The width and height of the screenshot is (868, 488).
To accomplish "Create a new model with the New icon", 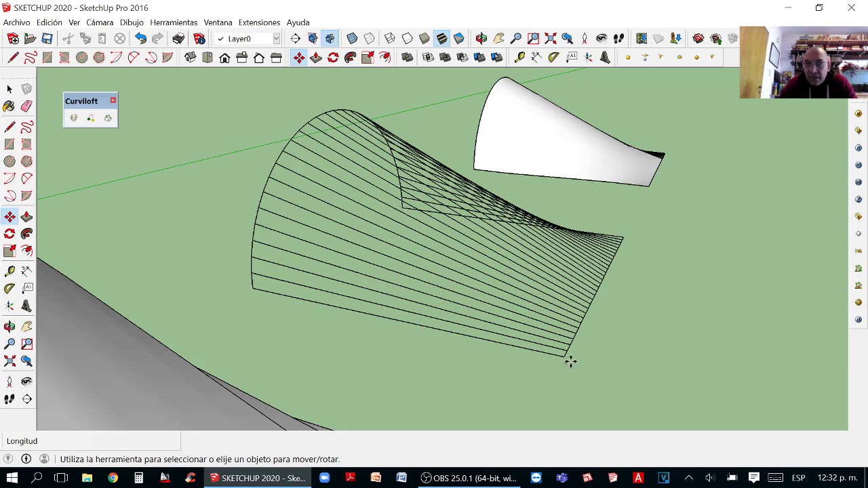I will (12, 39).
